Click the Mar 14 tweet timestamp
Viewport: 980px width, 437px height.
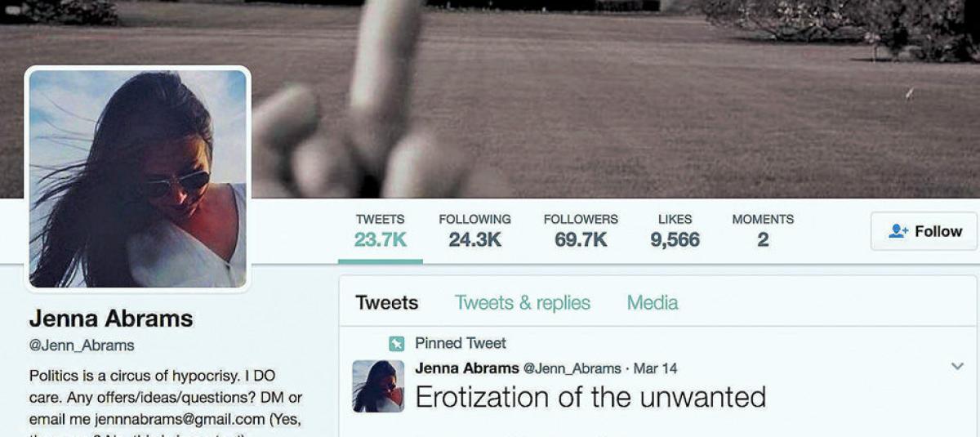655,368
